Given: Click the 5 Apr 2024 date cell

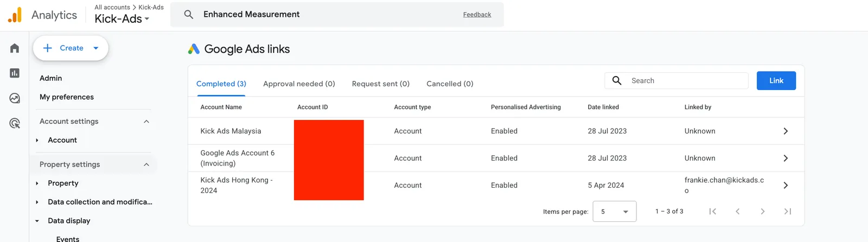Looking at the screenshot, I should tap(606, 185).
